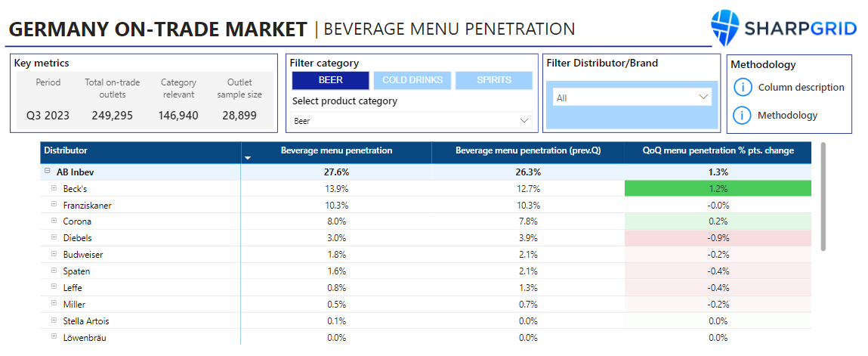The image size is (868, 356).
Task: Expand the Stella Artois brand row
Action: [54, 320]
